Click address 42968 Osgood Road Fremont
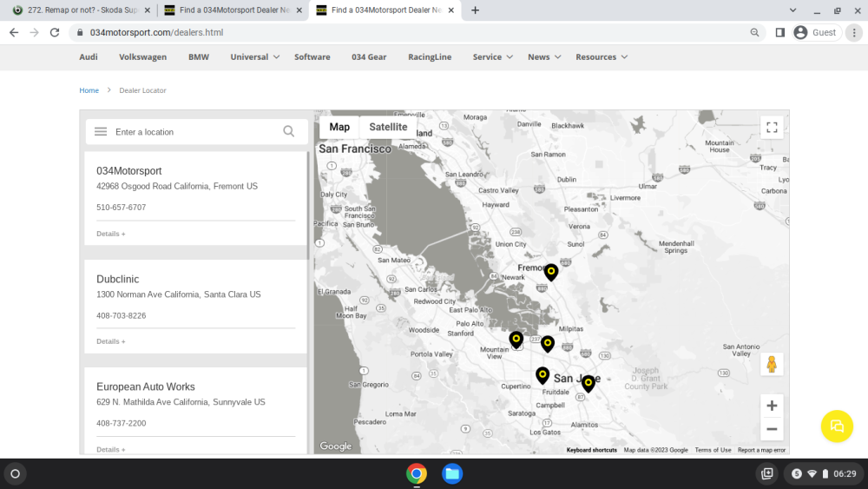This screenshot has width=868, height=489. (177, 186)
